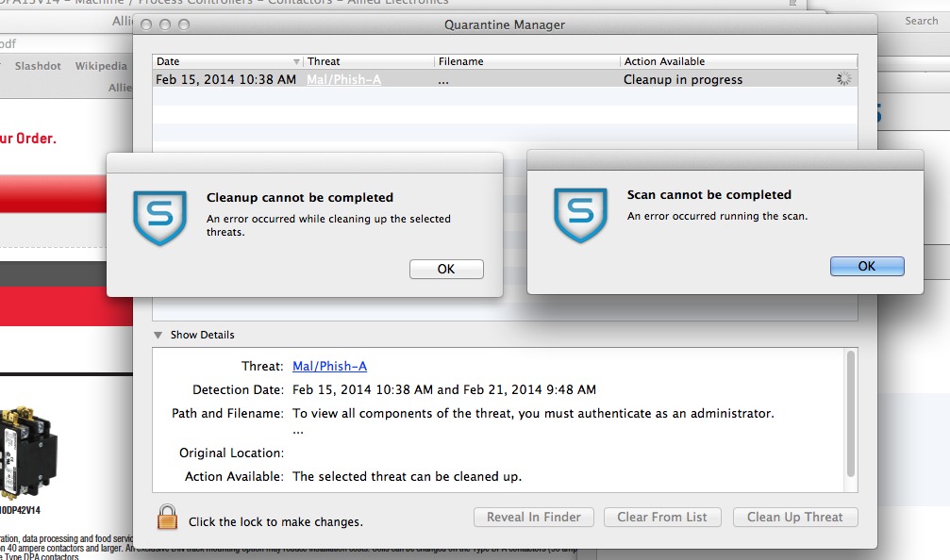The image size is (950, 560).
Task: Click Reveal In Finder button
Action: click(534, 517)
